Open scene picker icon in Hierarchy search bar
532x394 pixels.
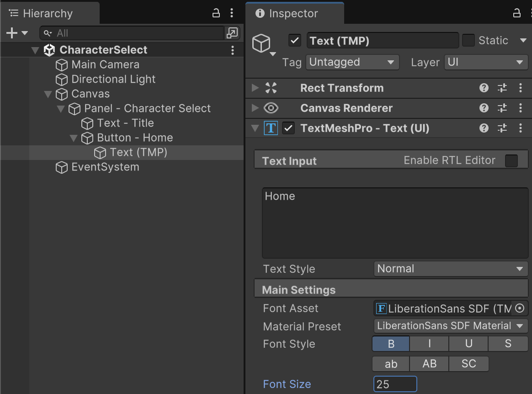(x=232, y=33)
